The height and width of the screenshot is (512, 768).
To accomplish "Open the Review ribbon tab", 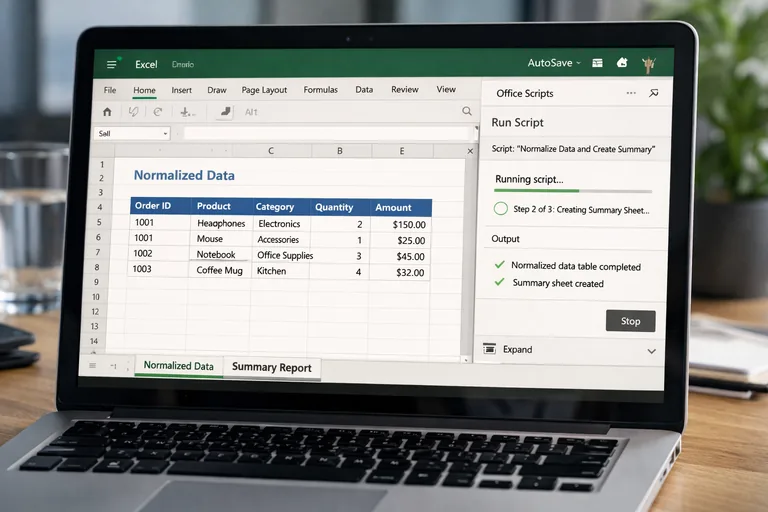I will click(x=405, y=89).
